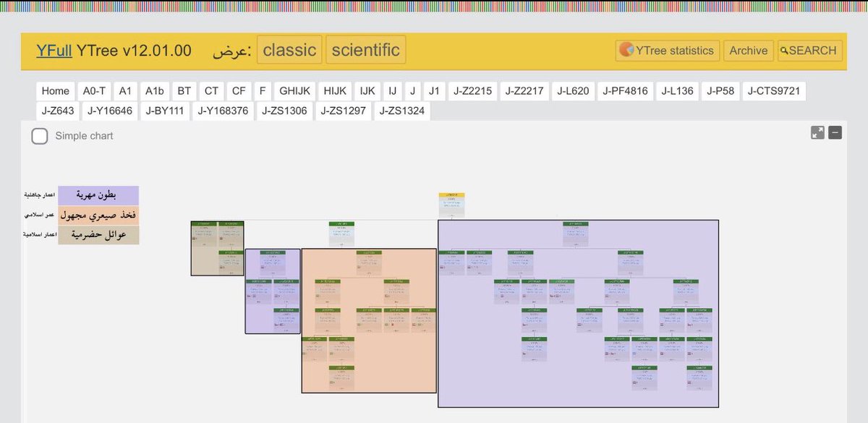Select the IJK breadcrumb
Image resolution: width=868 pixels, height=423 pixels.
tap(367, 91)
